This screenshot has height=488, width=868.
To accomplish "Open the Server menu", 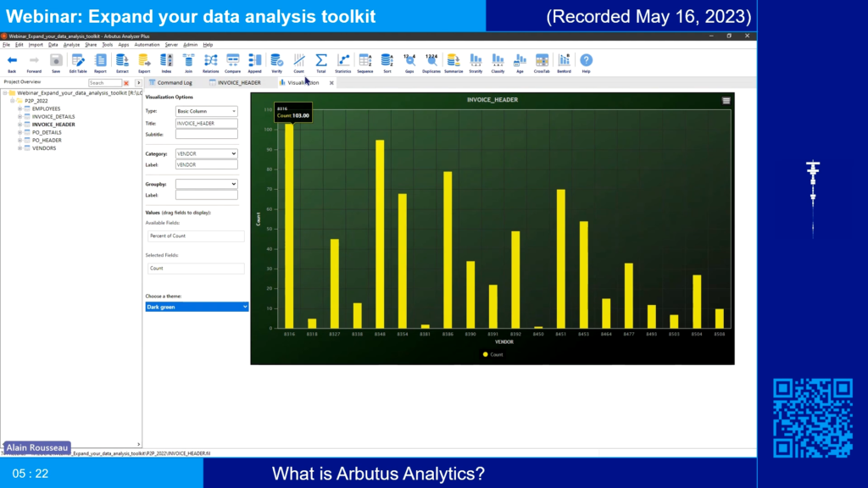I will (x=171, y=45).
